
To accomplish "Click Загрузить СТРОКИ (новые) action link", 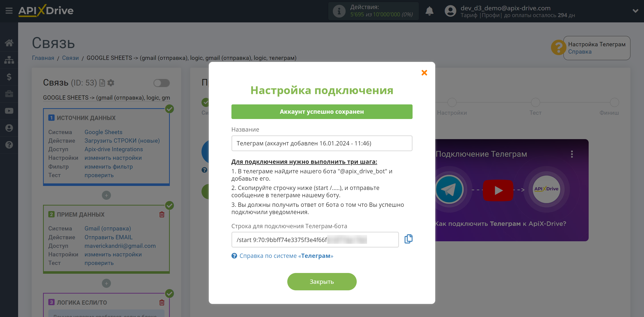I will pos(122,141).
